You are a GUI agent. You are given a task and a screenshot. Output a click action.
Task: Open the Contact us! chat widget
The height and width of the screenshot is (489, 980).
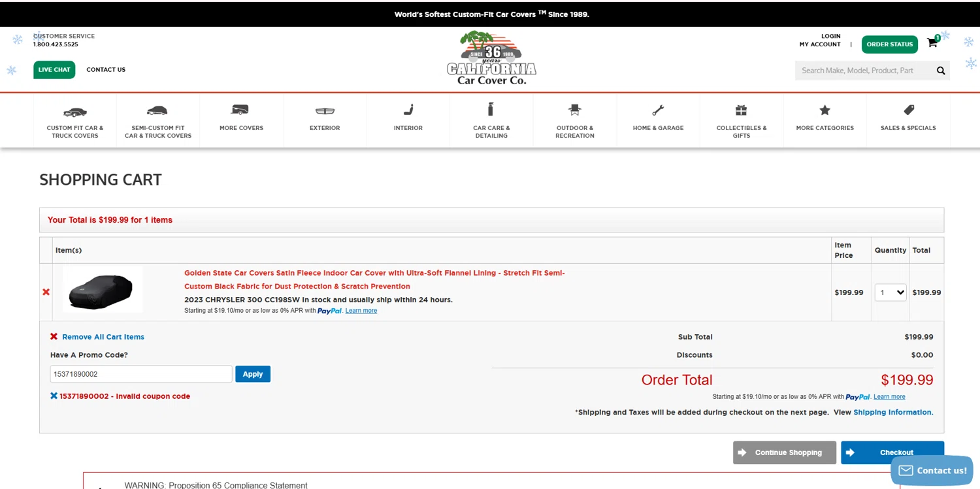pos(932,471)
